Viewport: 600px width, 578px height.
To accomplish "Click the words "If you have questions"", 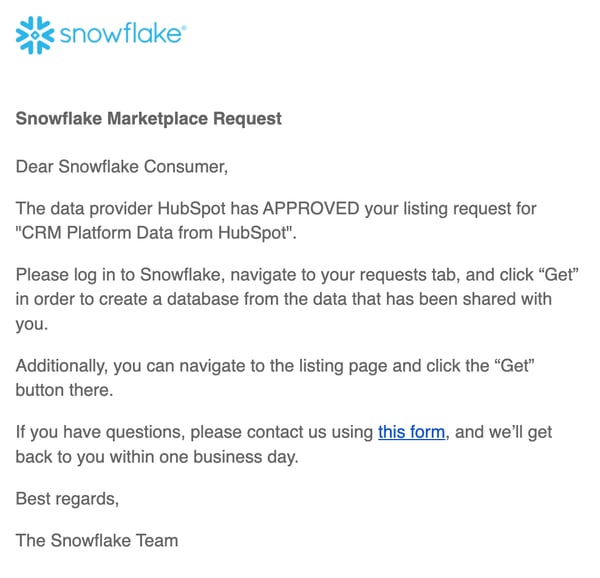I will point(100,432).
